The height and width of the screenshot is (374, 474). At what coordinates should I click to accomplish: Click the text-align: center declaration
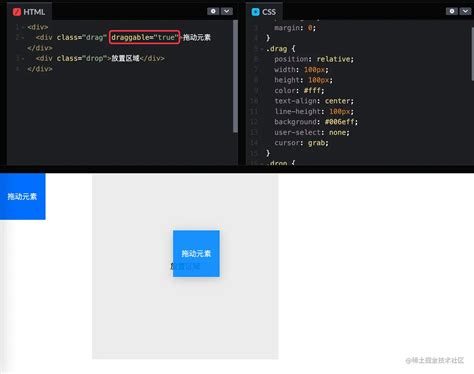click(x=314, y=101)
